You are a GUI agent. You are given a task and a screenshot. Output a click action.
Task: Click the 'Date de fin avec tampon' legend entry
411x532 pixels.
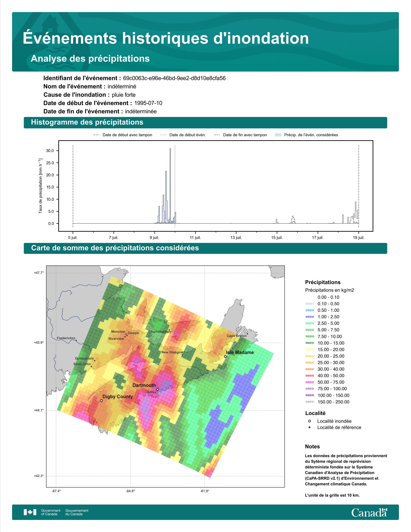(x=240, y=135)
